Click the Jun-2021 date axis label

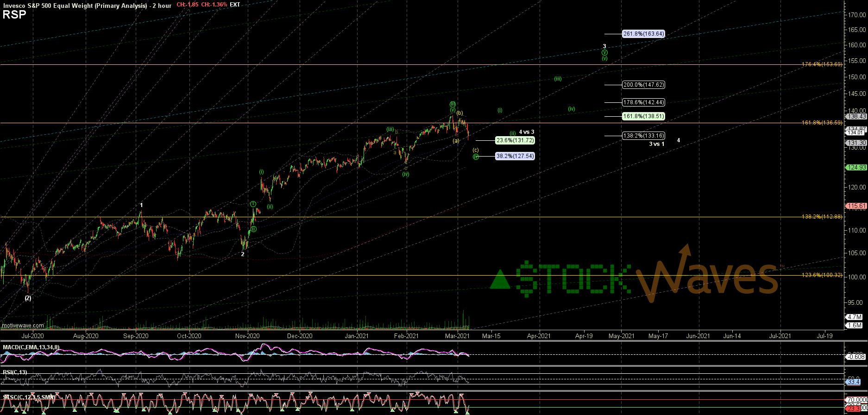click(698, 336)
